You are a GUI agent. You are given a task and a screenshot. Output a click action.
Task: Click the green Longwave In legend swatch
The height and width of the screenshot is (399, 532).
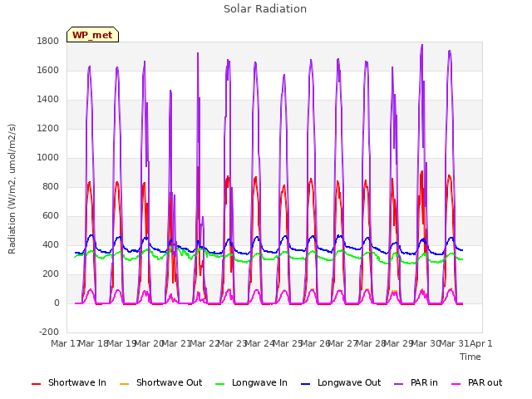[220, 384]
